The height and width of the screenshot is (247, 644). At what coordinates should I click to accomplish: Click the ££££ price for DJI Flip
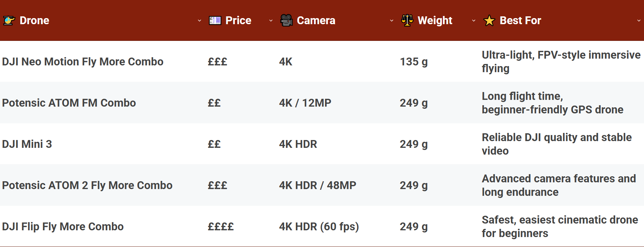220,226
